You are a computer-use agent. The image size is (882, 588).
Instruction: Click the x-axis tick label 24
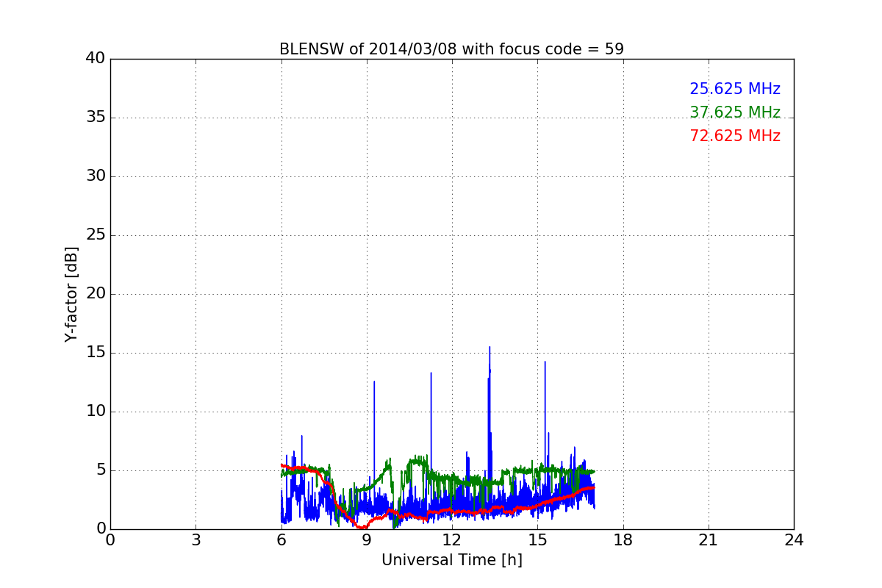[793, 540]
